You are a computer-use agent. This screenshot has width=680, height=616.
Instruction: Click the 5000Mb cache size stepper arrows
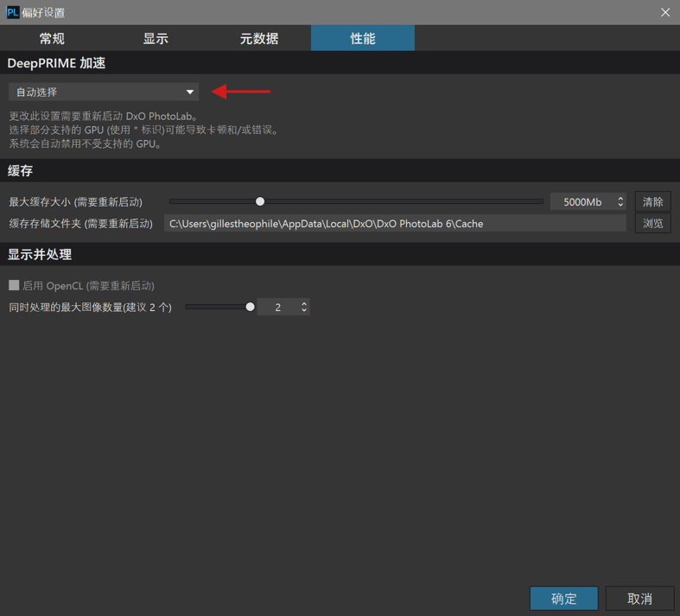pos(620,202)
